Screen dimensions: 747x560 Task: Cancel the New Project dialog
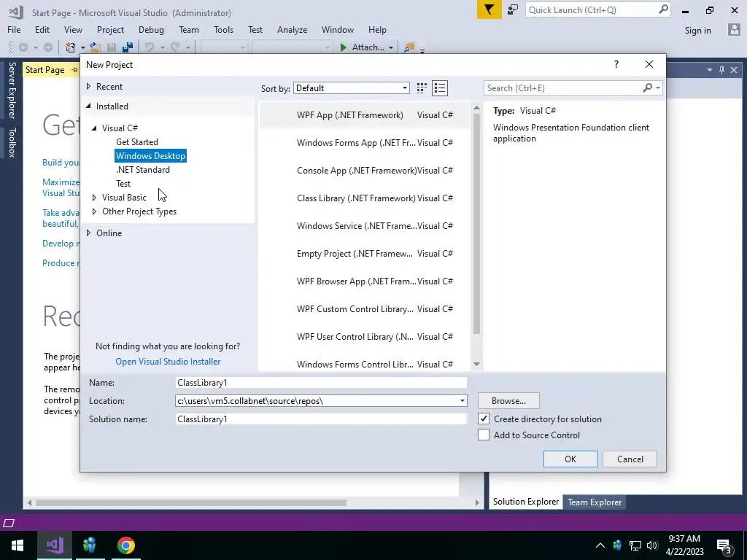point(630,459)
